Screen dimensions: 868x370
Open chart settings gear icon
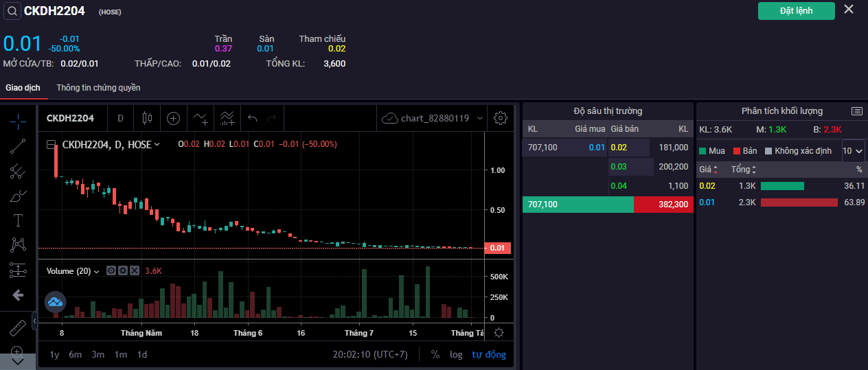501,118
